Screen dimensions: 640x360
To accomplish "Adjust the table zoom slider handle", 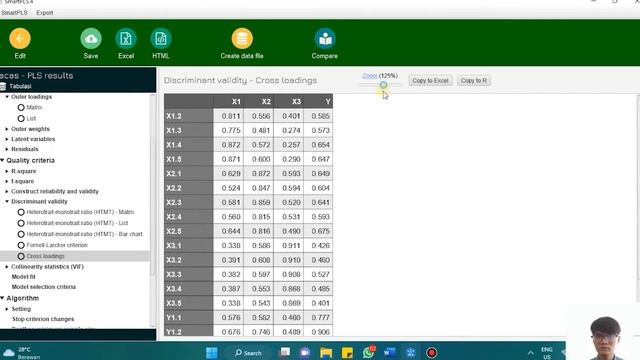I will point(383,84).
